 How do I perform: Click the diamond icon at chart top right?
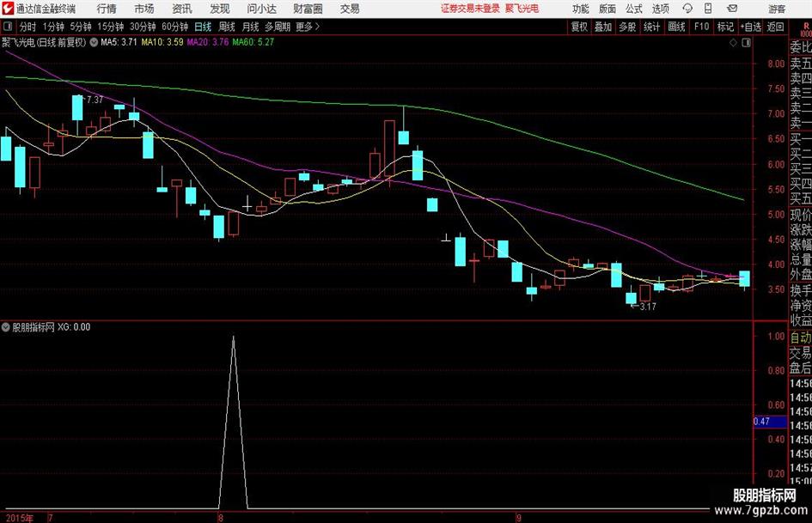pos(733,43)
